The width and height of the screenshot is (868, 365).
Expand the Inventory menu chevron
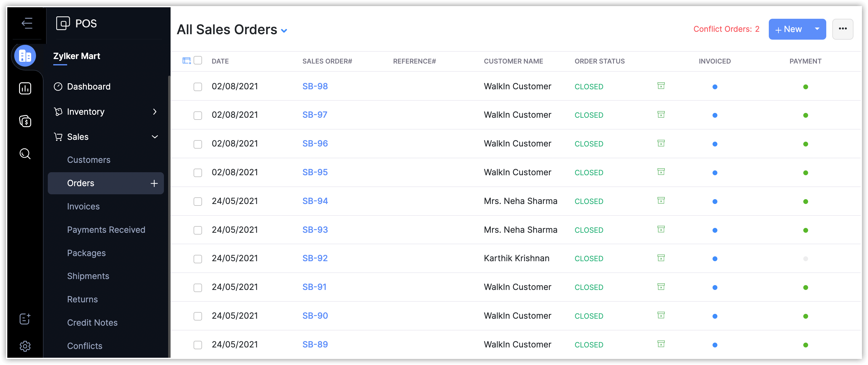click(x=155, y=112)
